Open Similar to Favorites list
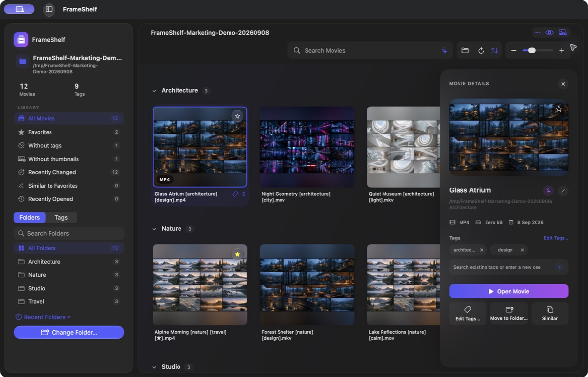588x377 pixels. click(69, 186)
